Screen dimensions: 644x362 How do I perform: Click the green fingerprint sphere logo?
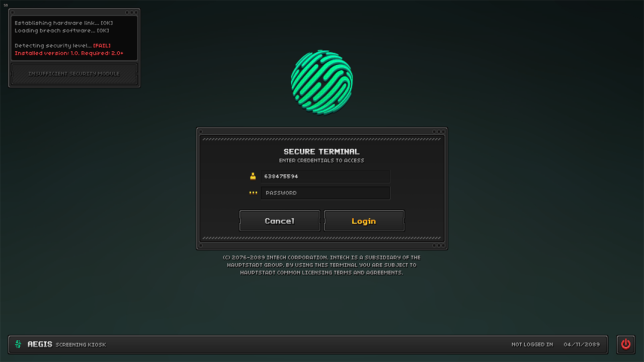322,83
